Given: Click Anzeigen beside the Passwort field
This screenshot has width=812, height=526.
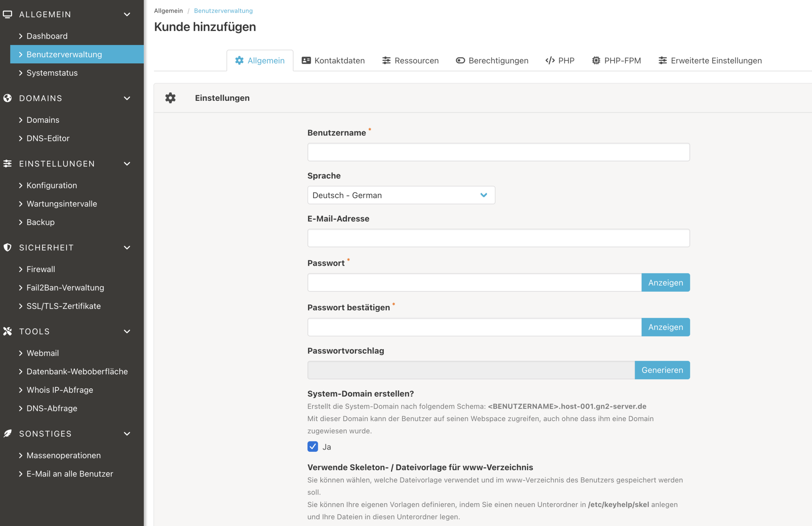Looking at the screenshot, I should click(665, 282).
